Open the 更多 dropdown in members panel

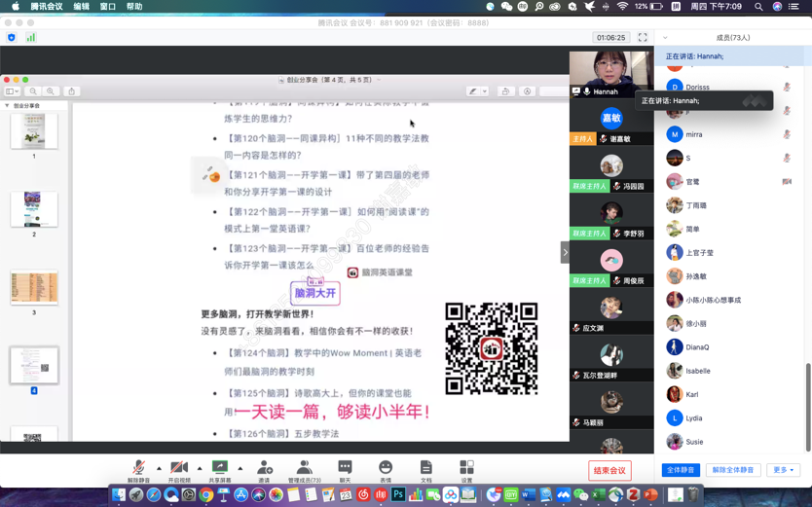tap(783, 470)
